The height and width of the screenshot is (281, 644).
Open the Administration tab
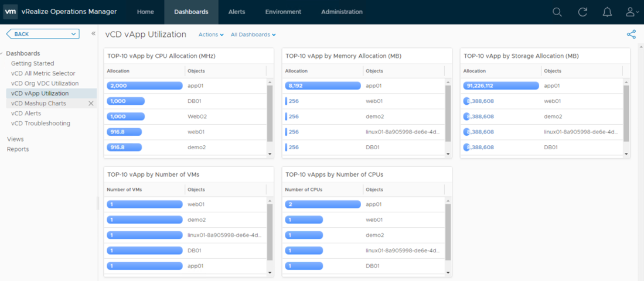342,12
